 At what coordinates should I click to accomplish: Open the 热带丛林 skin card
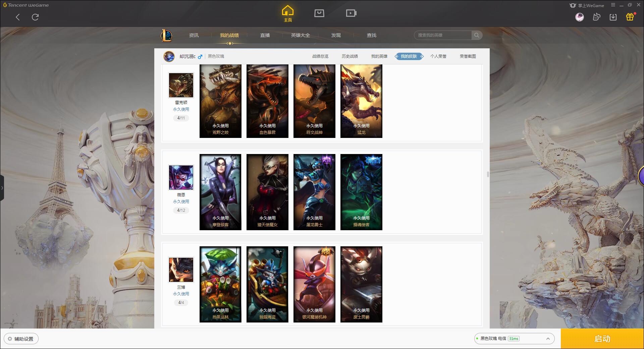220,284
